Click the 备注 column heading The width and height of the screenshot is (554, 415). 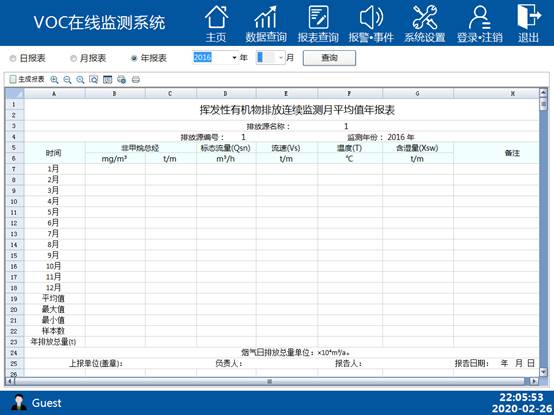[512, 153]
